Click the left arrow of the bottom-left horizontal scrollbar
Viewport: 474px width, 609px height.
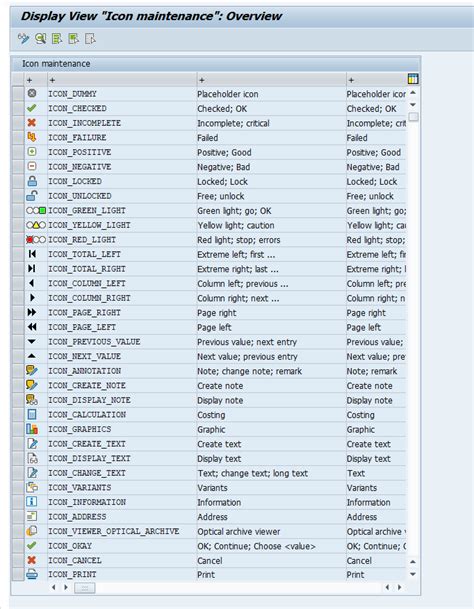tap(54, 587)
